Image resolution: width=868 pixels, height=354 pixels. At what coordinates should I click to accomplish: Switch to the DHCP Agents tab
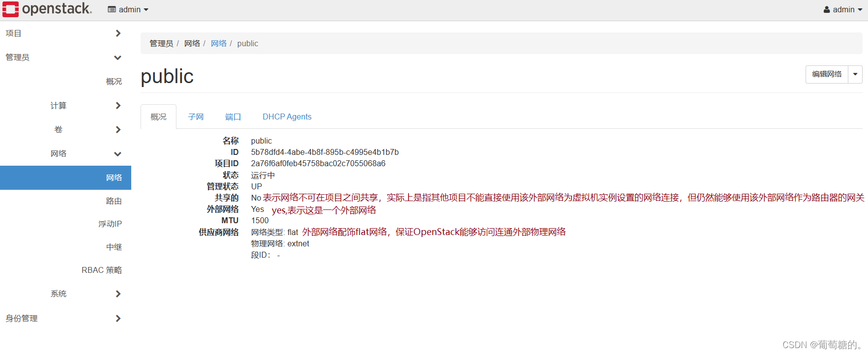[287, 117]
